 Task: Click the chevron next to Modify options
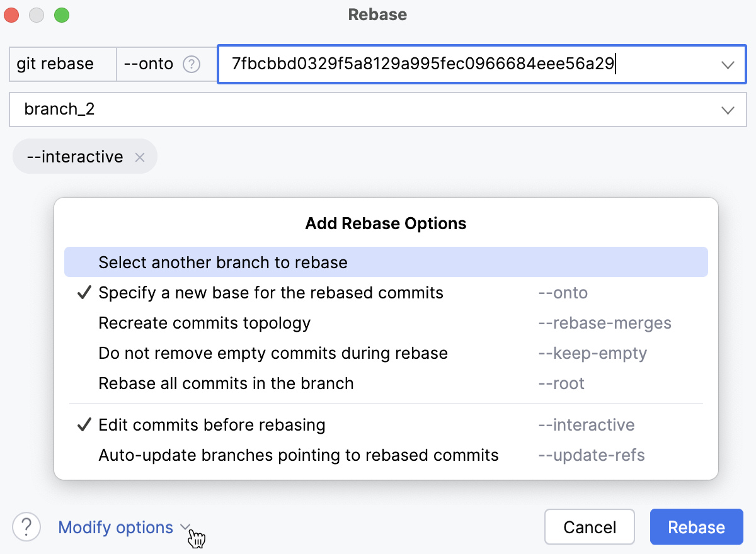point(184,528)
